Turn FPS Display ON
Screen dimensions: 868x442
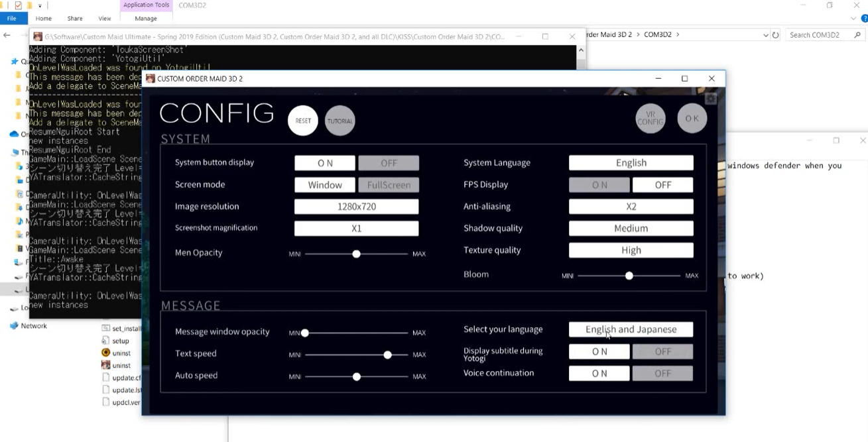[599, 185]
